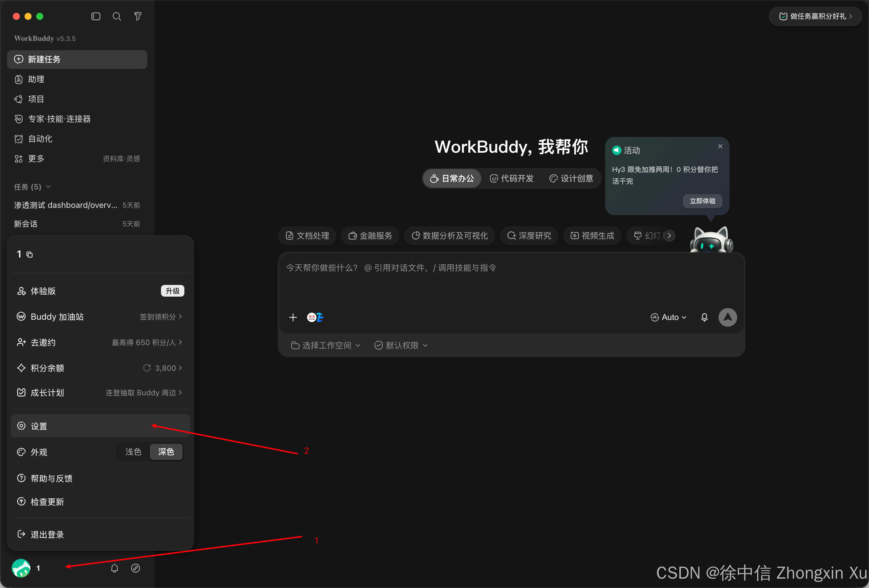The image size is (869, 588).
Task: Open the search magnifier icon
Action: click(x=117, y=16)
